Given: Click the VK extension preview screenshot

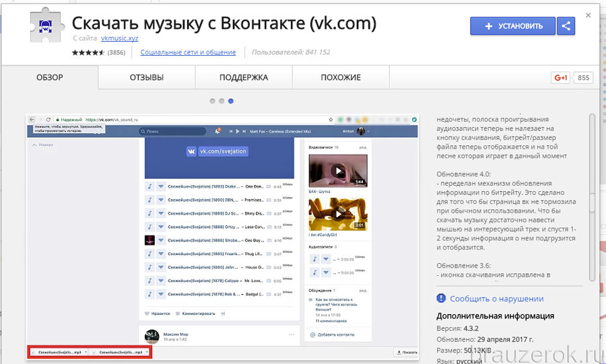Looking at the screenshot, I should click(x=223, y=237).
